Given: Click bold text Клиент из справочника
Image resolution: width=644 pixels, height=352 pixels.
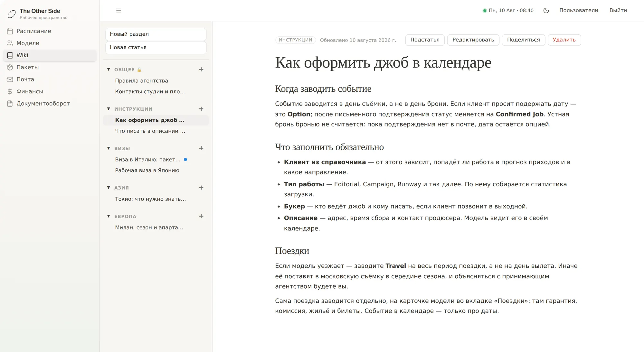Looking at the screenshot, I should tap(325, 162).
